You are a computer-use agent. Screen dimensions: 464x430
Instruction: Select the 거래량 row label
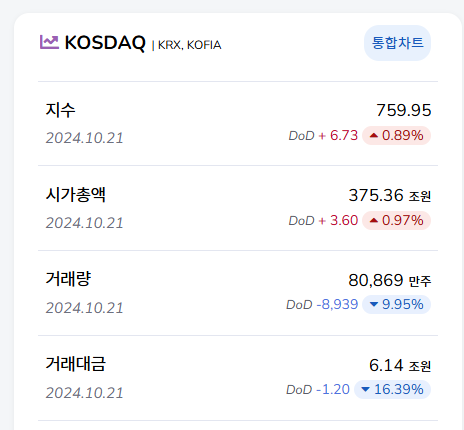click(x=68, y=279)
